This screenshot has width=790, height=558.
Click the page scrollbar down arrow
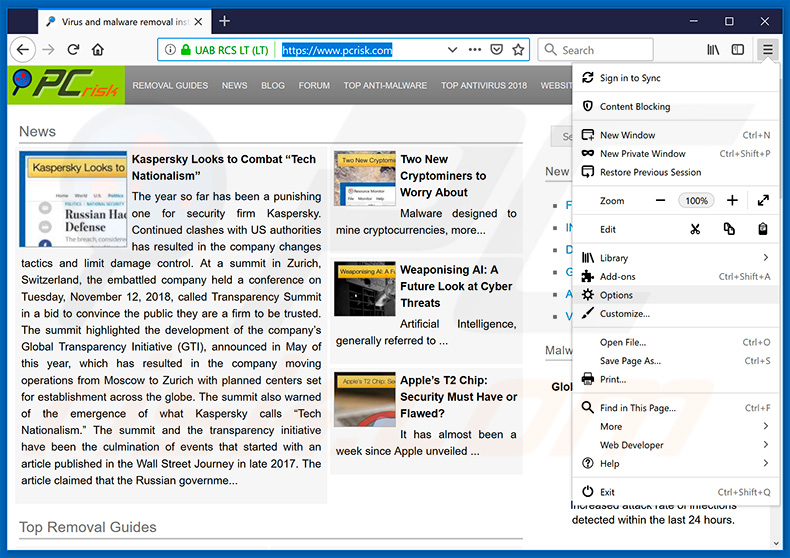coord(775,543)
